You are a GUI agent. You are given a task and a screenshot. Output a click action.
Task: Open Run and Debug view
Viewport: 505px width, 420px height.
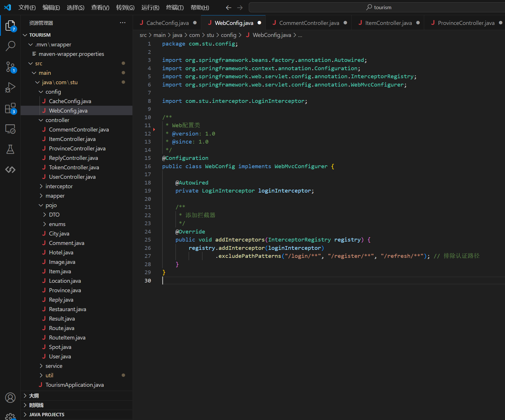10,87
